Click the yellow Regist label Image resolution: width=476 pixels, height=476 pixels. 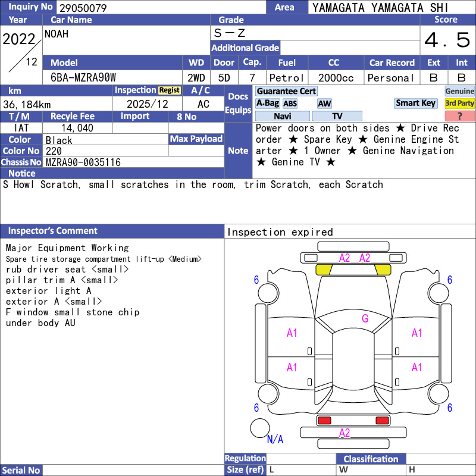click(x=170, y=90)
